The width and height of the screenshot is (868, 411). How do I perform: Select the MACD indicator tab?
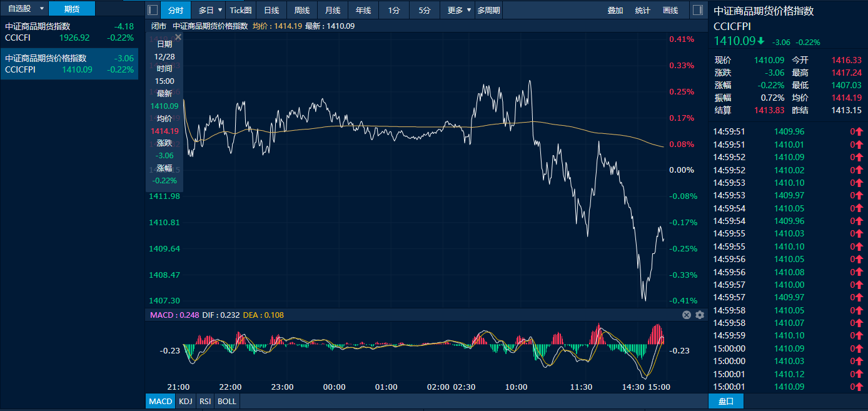click(160, 401)
